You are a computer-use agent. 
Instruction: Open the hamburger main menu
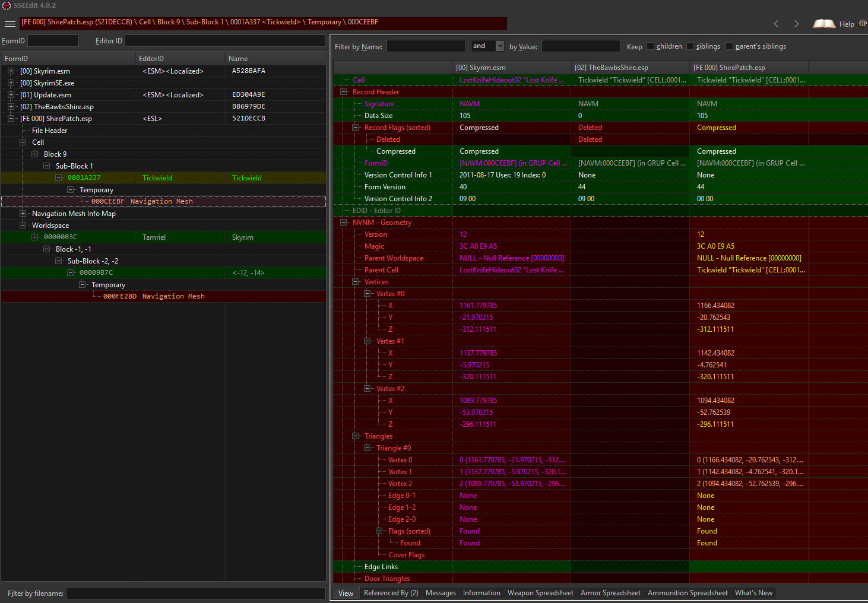9,24
